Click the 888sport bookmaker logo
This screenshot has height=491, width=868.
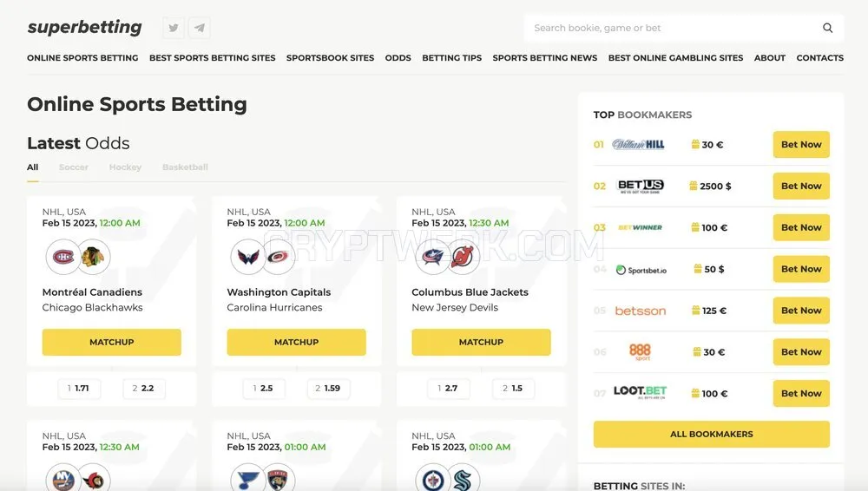tap(640, 351)
